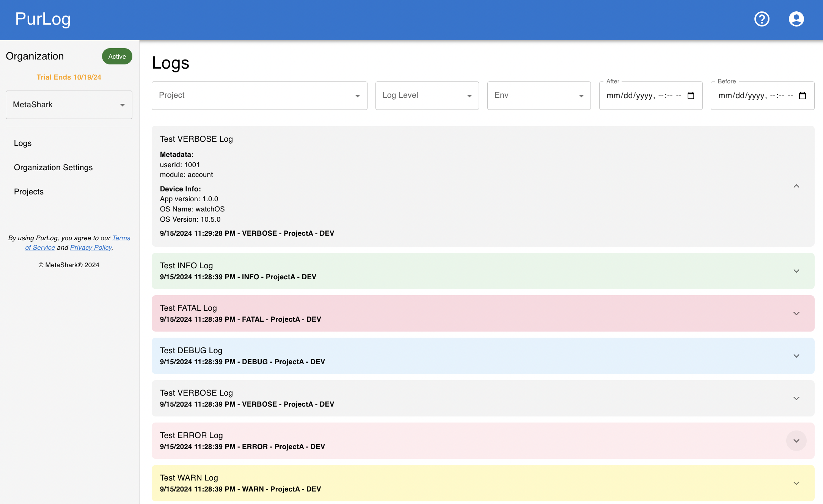The height and width of the screenshot is (504, 823).
Task: Open the Privacy Policy link
Action: pos(91,247)
